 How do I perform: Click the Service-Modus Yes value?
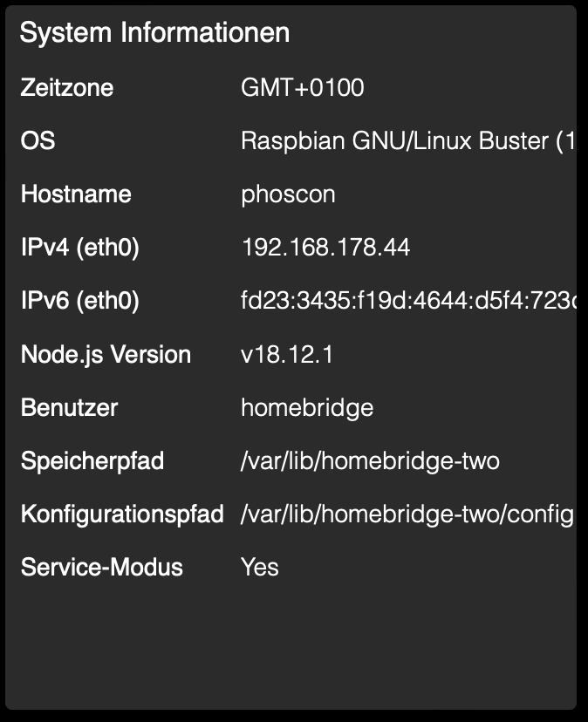tap(260, 567)
